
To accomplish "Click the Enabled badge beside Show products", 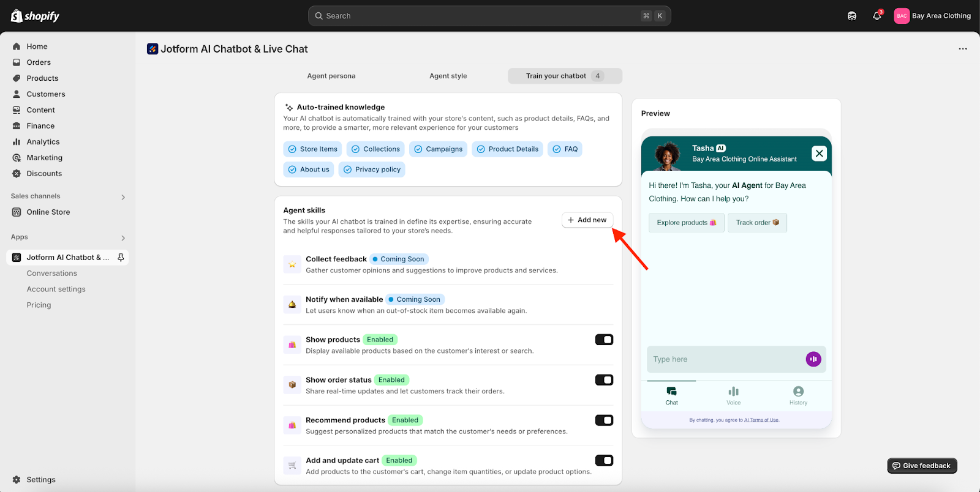I will 380,340.
